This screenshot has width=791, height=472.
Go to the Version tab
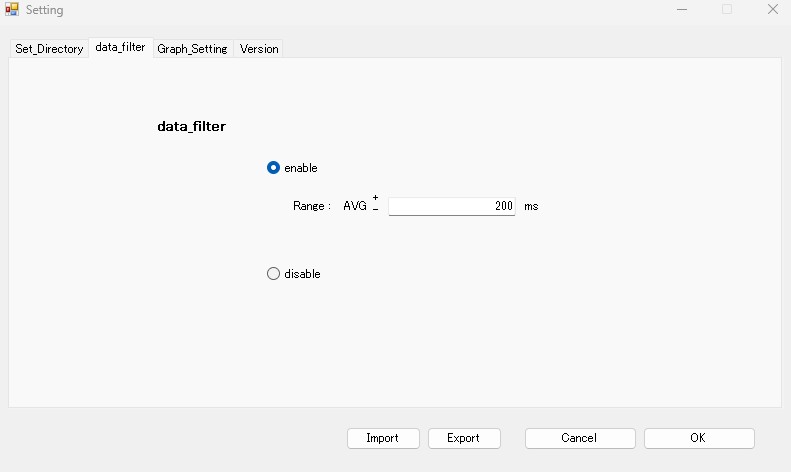[259, 49]
